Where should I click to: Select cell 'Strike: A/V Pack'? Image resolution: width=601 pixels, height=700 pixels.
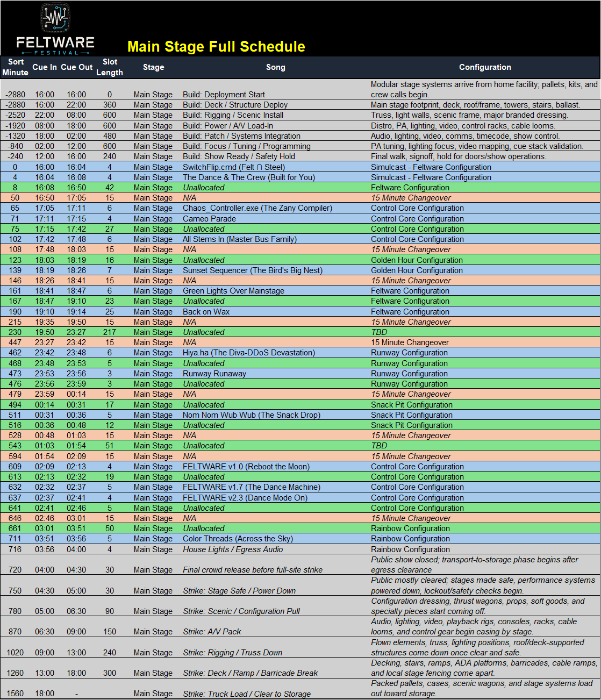pos(212,632)
